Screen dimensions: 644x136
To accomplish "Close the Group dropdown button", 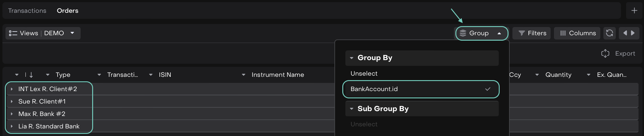I will (x=481, y=33).
